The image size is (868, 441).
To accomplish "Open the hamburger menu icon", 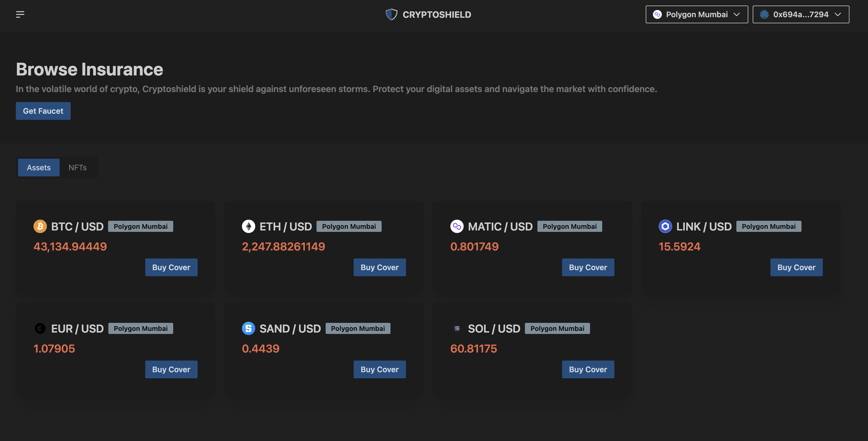I will (20, 14).
